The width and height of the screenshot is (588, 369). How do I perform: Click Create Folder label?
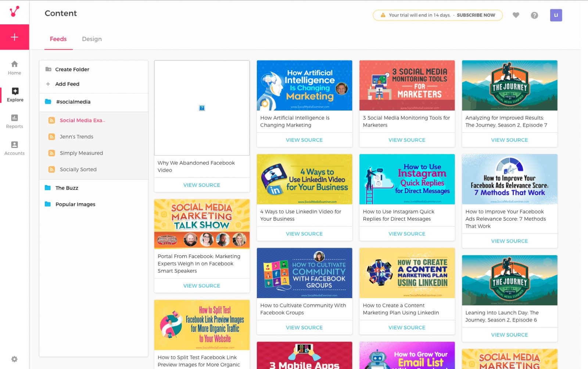click(72, 69)
